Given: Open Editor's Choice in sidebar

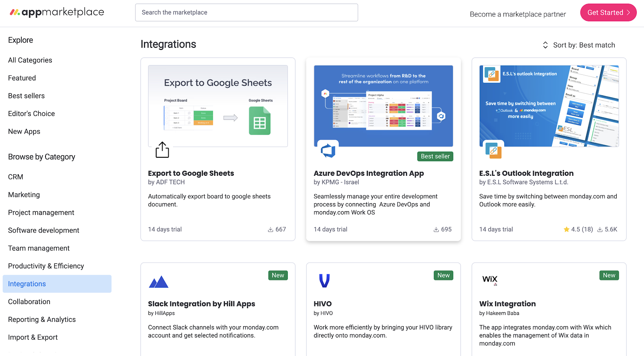Looking at the screenshot, I should [x=31, y=113].
